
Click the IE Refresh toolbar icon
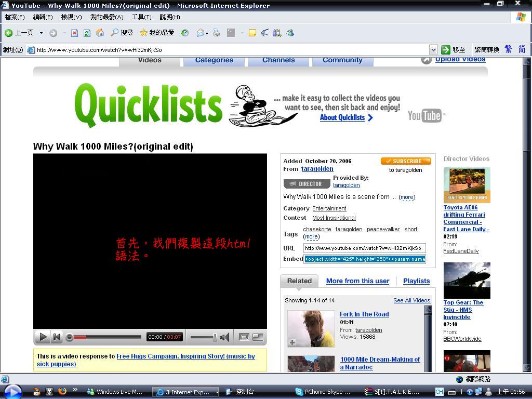coord(87,33)
